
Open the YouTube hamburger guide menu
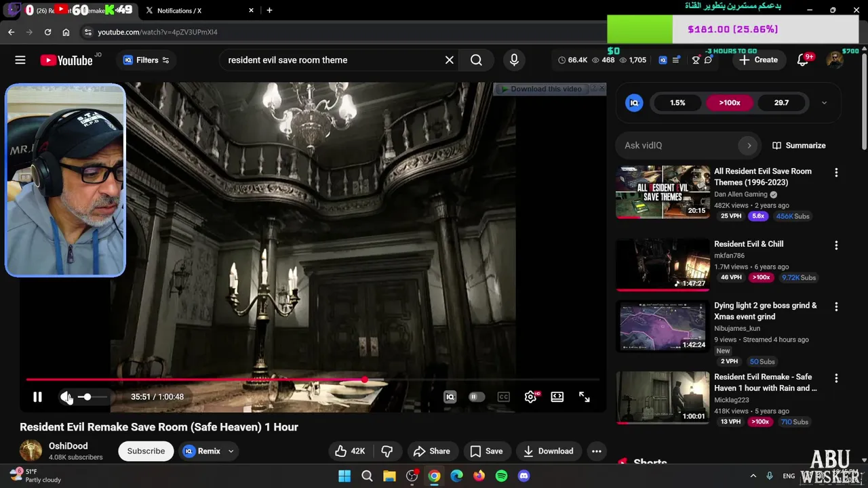[20, 60]
